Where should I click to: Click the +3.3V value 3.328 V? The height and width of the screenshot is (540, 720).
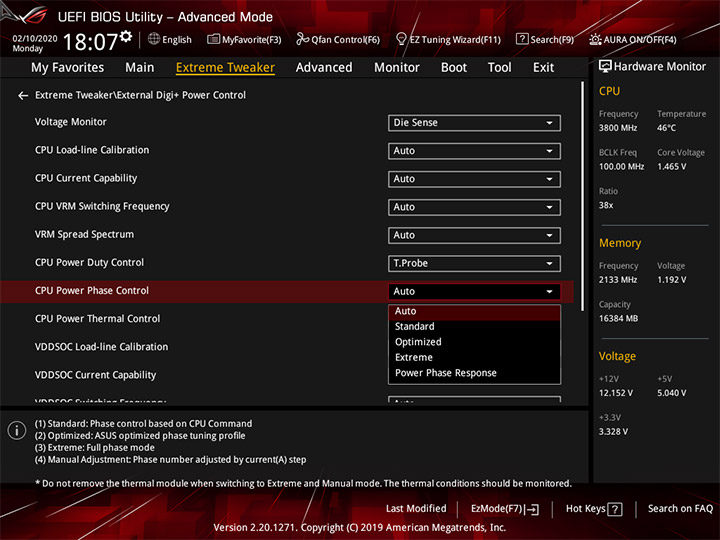[613, 432]
